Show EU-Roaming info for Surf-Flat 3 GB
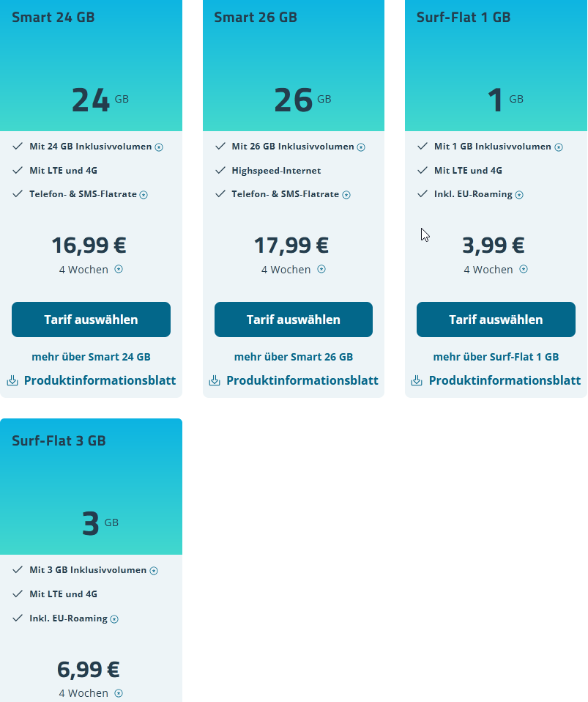Screen dimensions: 588x702 coord(114,619)
